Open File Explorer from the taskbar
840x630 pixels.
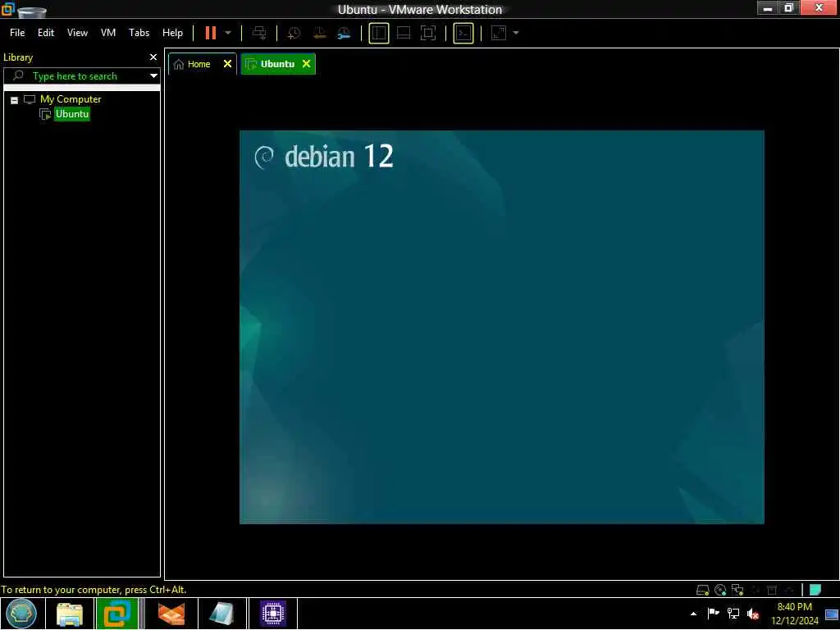(70, 614)
